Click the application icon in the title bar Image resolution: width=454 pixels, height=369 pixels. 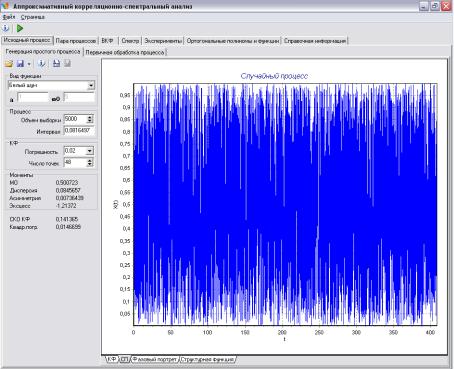[x=5, y=6]
